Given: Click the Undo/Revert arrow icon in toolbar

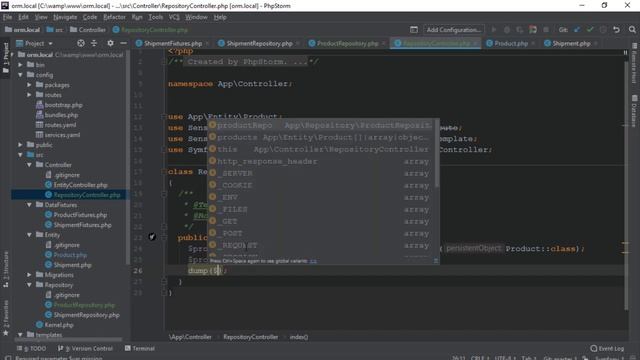Looking at the screenshot, I should (x=616, y=30).
